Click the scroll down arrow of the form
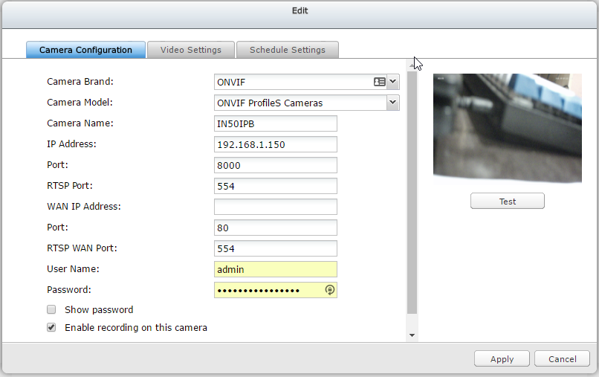The width and height of the screenshot is (599, 377). [x=412, y=335]
